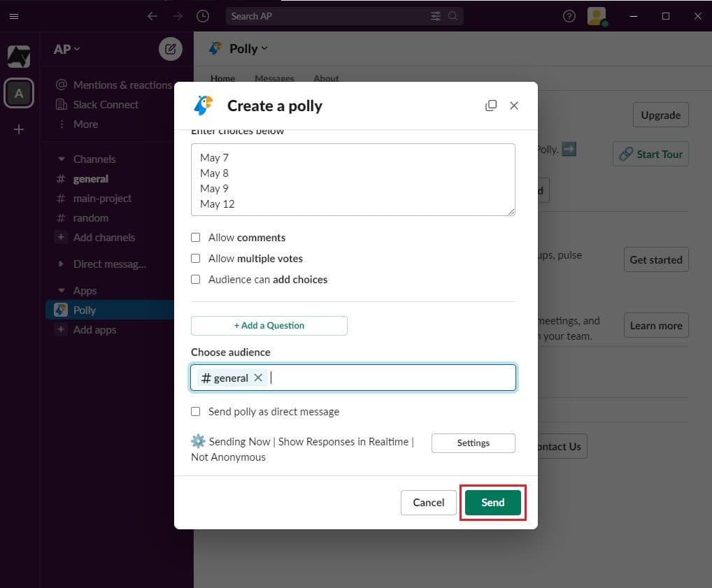The width and height of the screenshot is (712, 588).
Task: Remove the general channel from audience
Action: point(258,378)
